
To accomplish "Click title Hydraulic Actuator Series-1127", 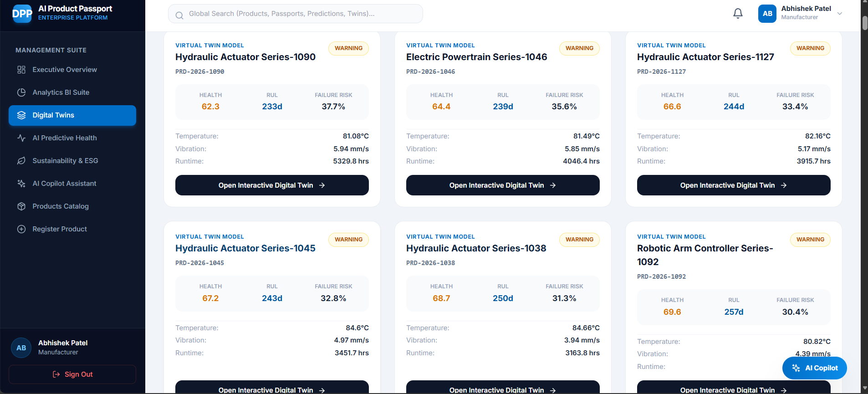I will click(705, 57).
